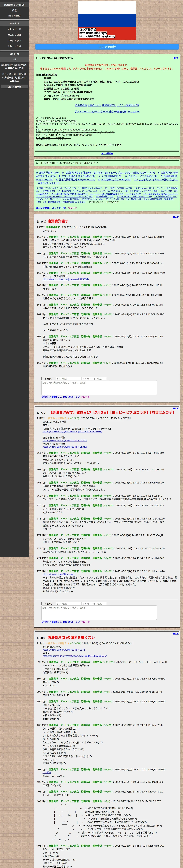Open 朝日新聞社 情報漏洩事件 board in sidebar
The width and height of the screenshot is (183, 868).
coord(14,66)
